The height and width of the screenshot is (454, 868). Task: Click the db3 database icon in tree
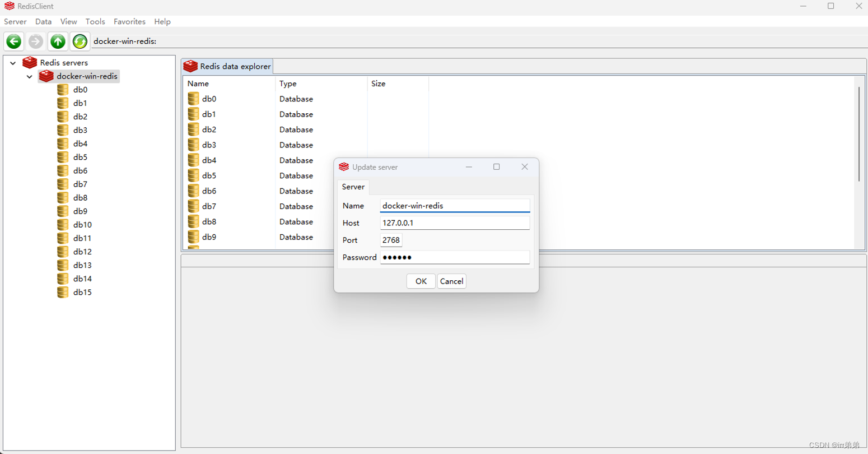tap(63, 130)
